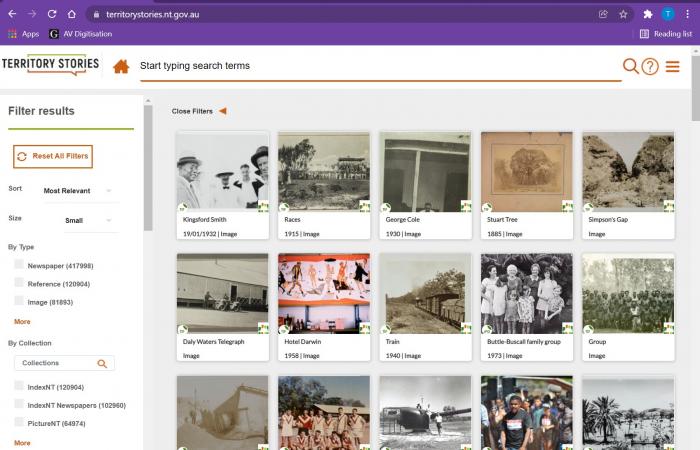The width and height of the screenshot is (700, 450).
Task: Open the browser extensions puzzle icon
Action: click(648, 14)
